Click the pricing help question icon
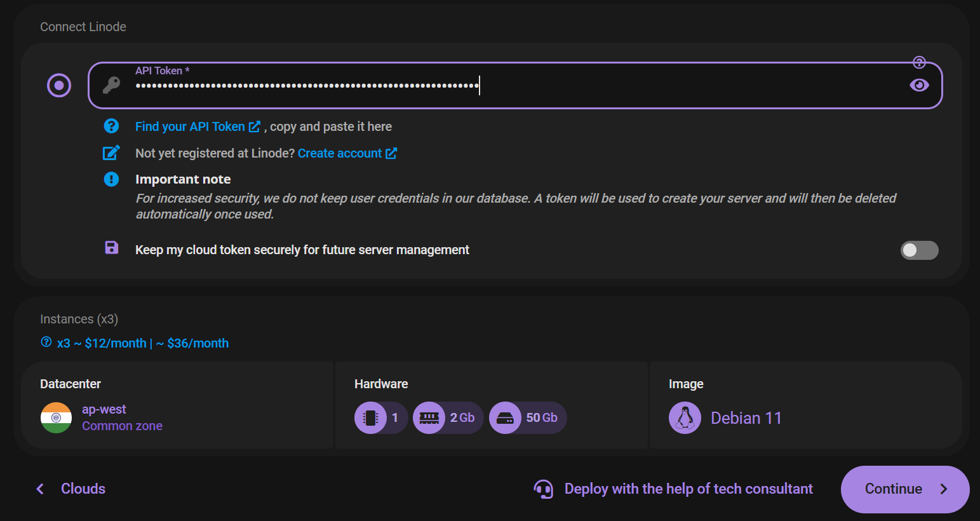The width and height of the screenshot is (980, 521). coord(46,342)
